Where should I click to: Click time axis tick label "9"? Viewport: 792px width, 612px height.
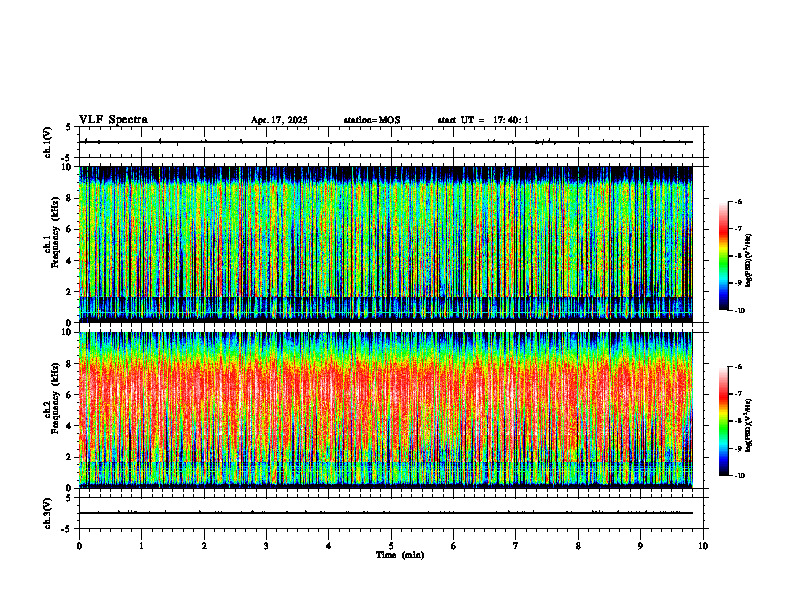640,546
